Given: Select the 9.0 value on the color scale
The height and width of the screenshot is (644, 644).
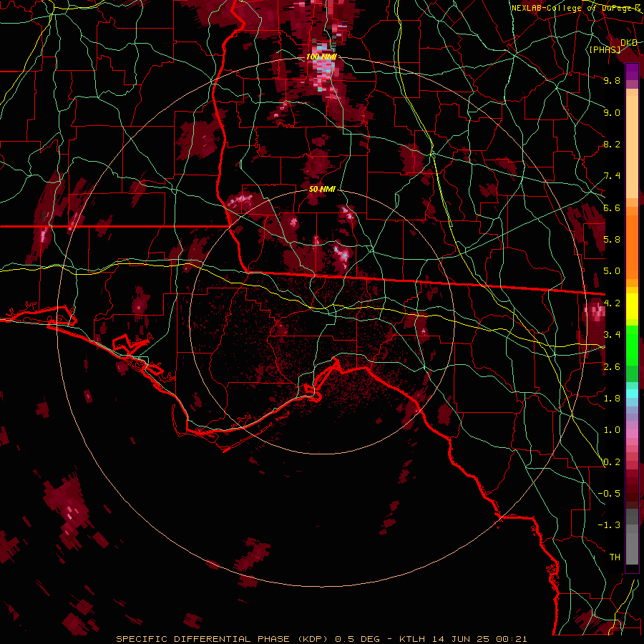Looking at the screenshot, I should point(612,112).
